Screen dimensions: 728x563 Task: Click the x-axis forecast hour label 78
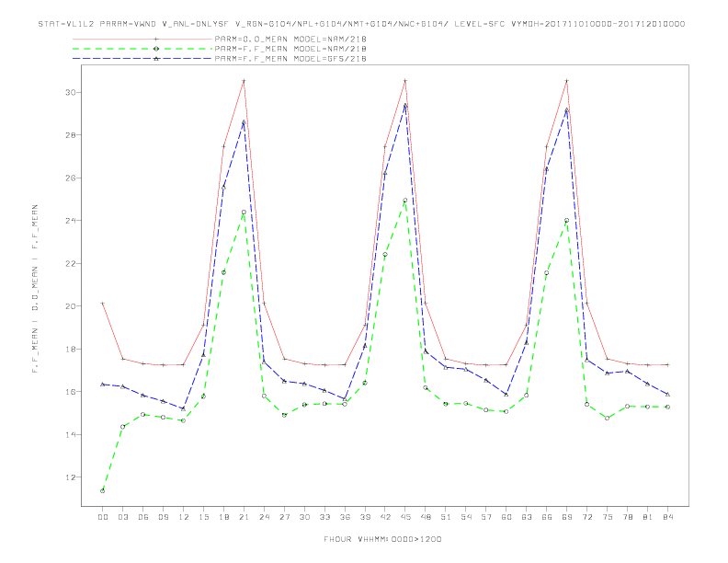tap(628, 517)
